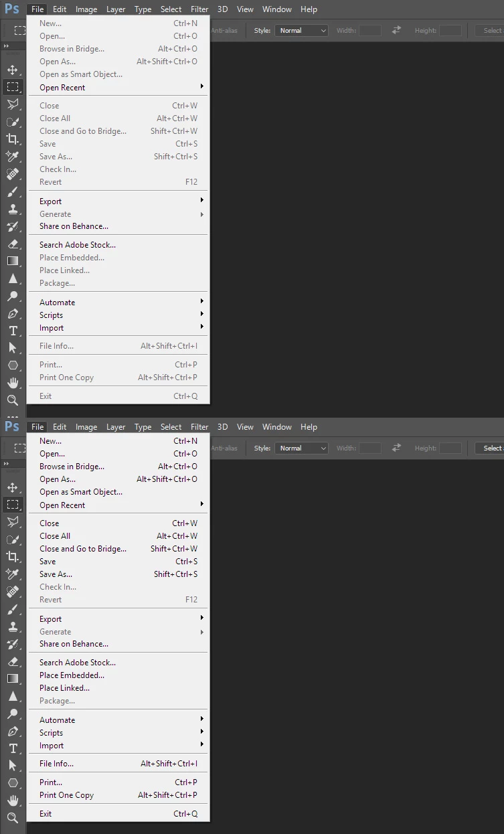Expand Export submenu in the lower File menu

click(x=118, y=619)
